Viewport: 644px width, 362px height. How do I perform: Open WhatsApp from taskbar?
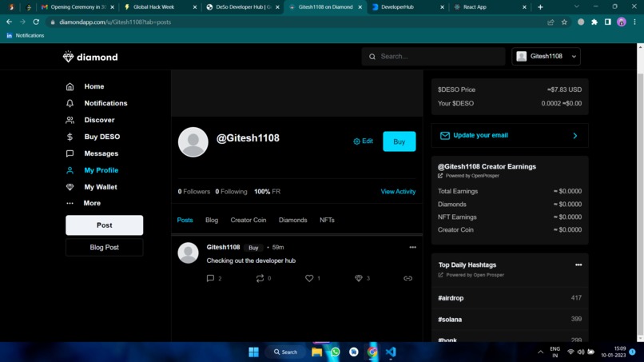(335, 352)
